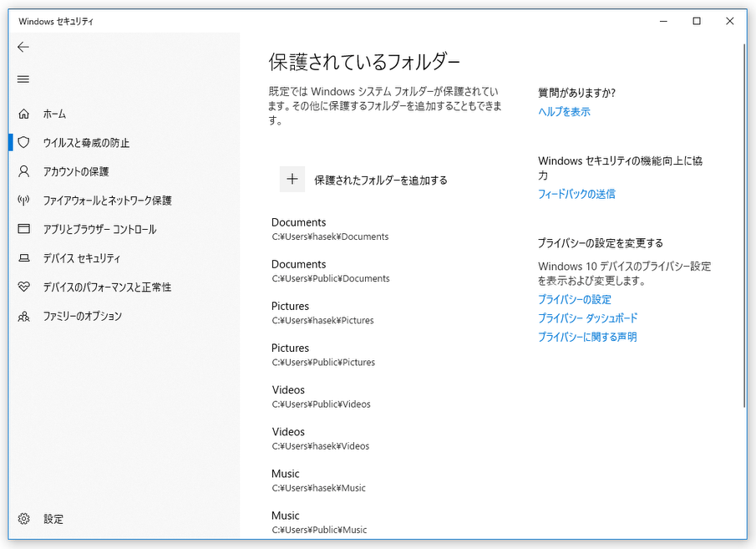Click the shield virus protection icon
The width and height of the screenshot is (756, 549).
pos(23,142)
